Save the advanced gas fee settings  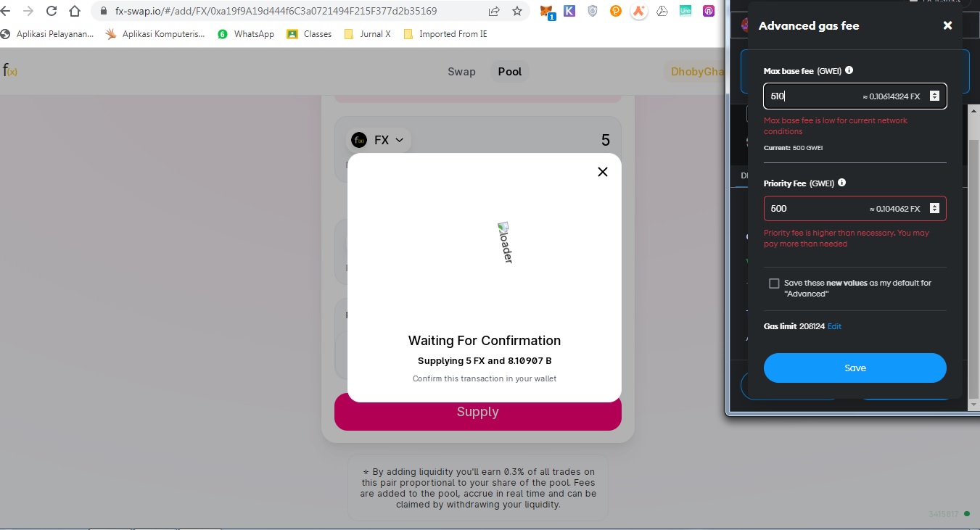coord(855,368)
